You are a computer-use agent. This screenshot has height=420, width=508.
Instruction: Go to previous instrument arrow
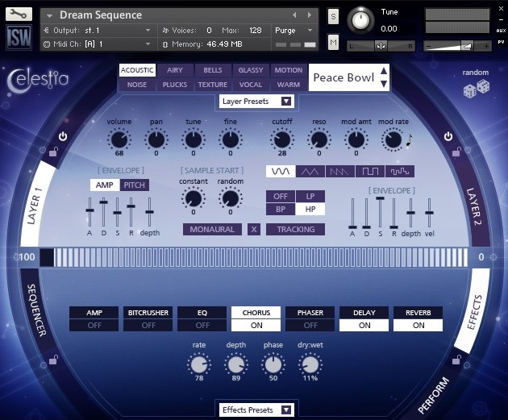tap(294, 15)
